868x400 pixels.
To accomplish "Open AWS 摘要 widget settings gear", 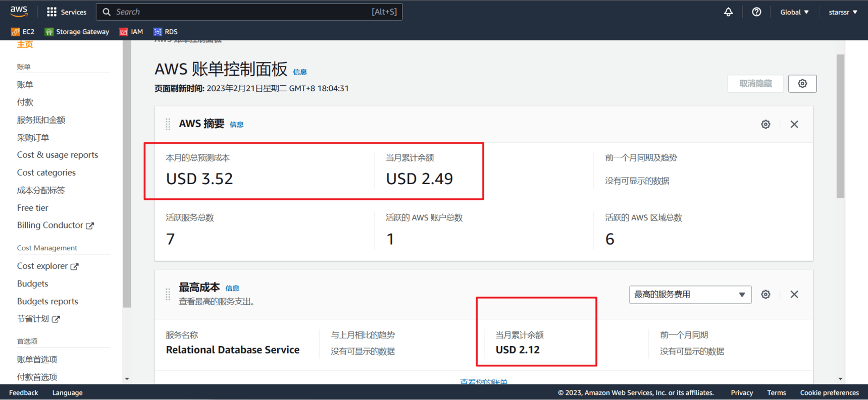I will pyautogui.click(x=765, y=124).
